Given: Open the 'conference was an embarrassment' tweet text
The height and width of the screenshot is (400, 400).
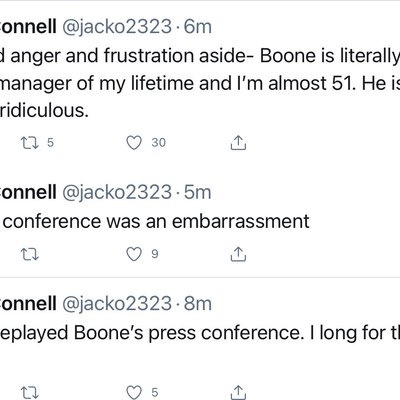Looking at the screenshot, I should tap(156, 221).
